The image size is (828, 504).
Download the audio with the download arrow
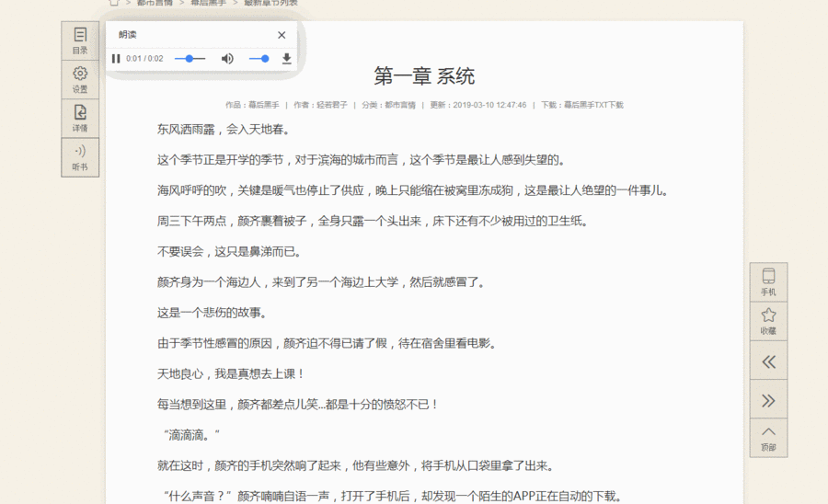[287, 59]
